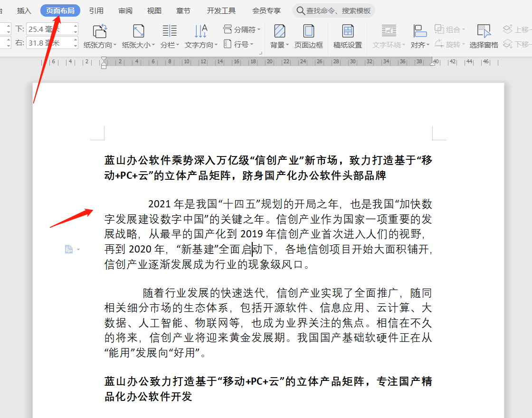Click the line ending “能用”发展向“好用”。
The width and height of the screenshot is (532, 418).
(155, 352)
